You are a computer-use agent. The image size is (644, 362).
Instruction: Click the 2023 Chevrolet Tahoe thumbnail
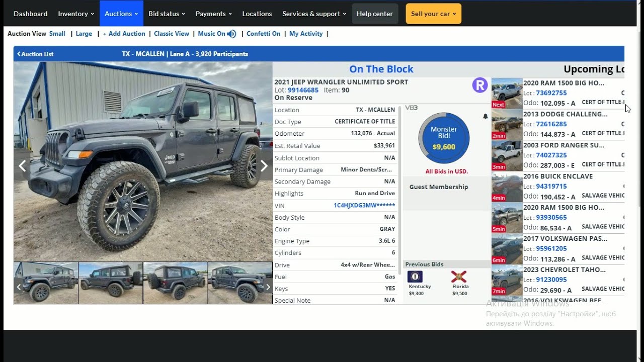(507, 281)
